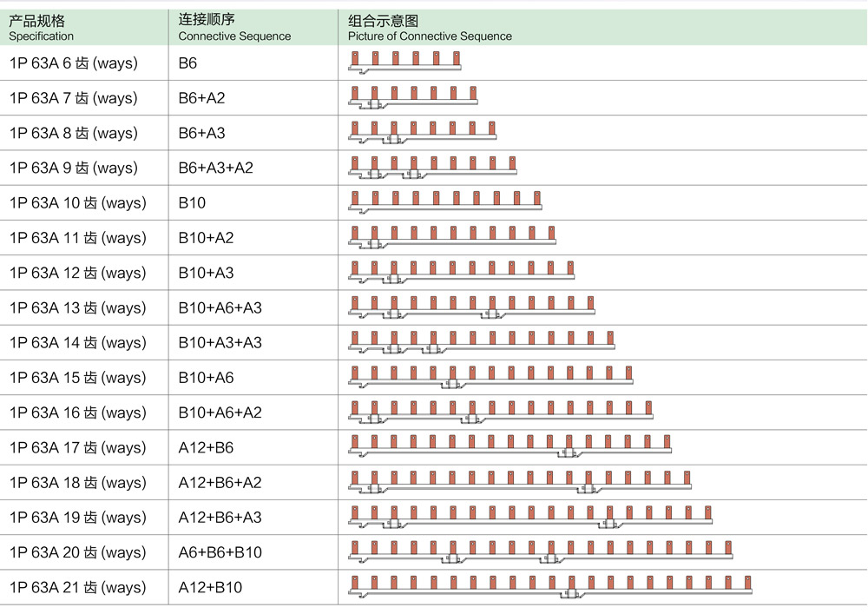Select the '1P 63A 18 齿 (ways)' specification cell
Screen dimensions: 868x614
(x=84, y=482)
